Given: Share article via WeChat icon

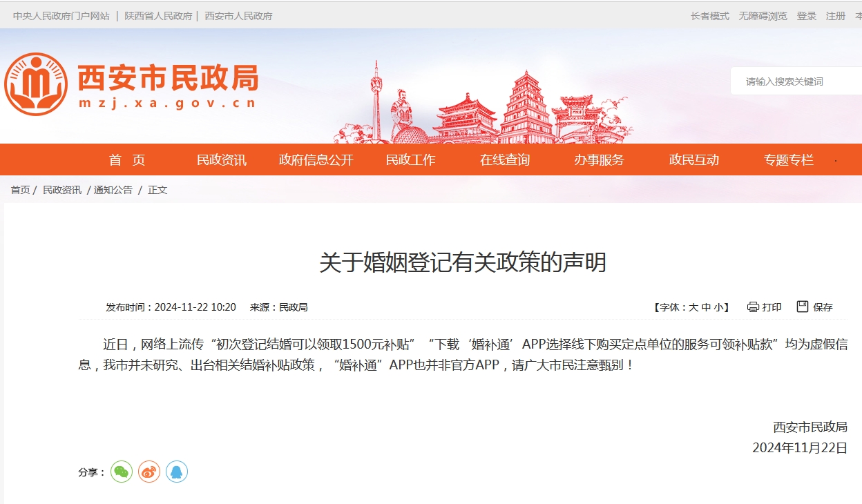Looking at the screenshot, I should click(x=122, y=472).
